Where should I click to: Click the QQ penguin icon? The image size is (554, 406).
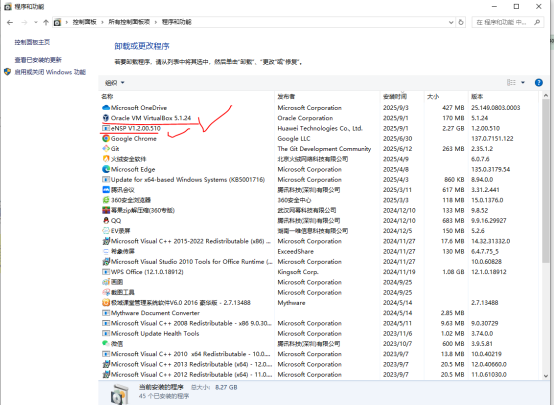click(x=106, y=220)
